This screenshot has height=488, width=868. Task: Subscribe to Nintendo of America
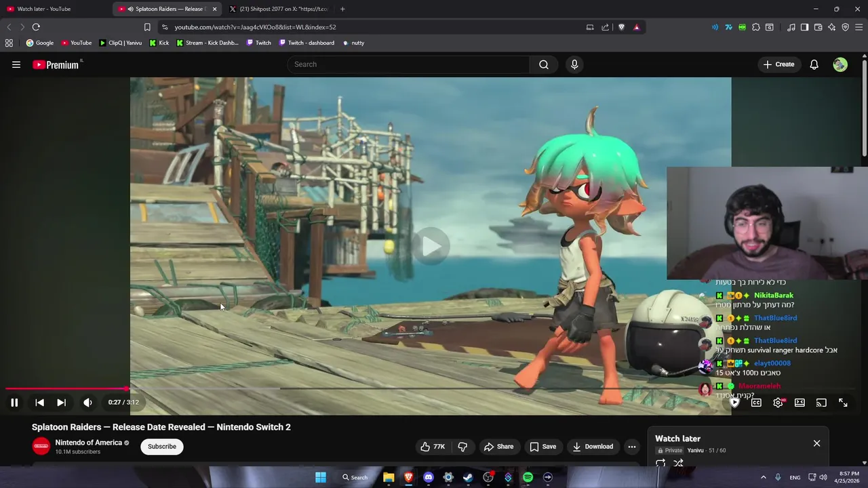pos(162,447)
